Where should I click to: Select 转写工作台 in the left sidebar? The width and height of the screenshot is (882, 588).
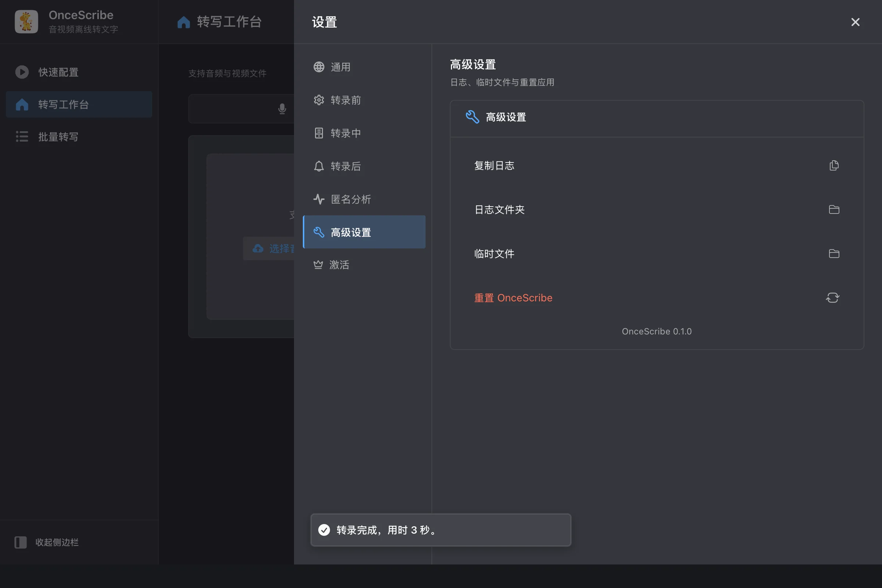pos(79,104)
